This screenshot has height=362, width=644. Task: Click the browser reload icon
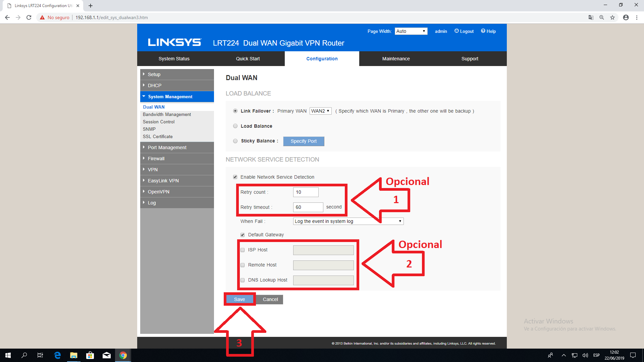click(29, 17)
